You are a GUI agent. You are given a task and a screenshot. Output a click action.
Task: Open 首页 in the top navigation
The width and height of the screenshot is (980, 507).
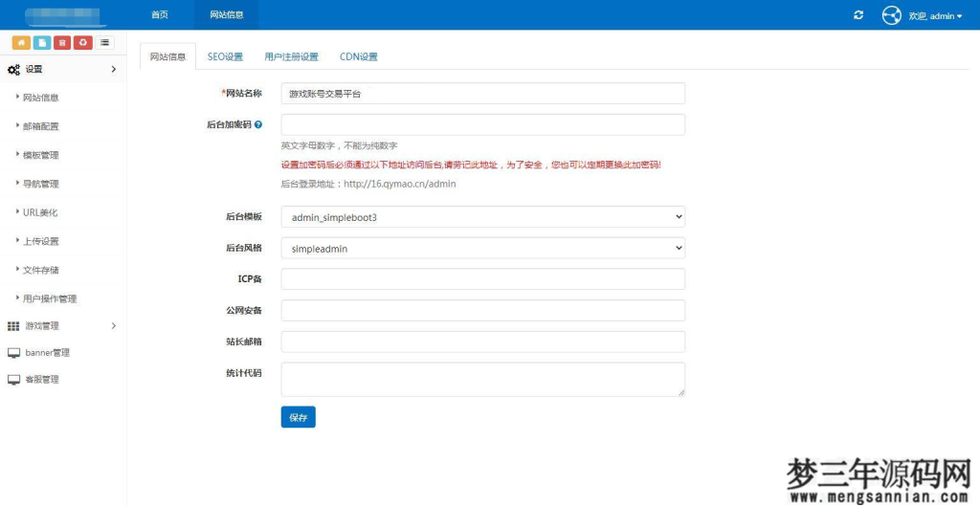[x=160, y=15]
